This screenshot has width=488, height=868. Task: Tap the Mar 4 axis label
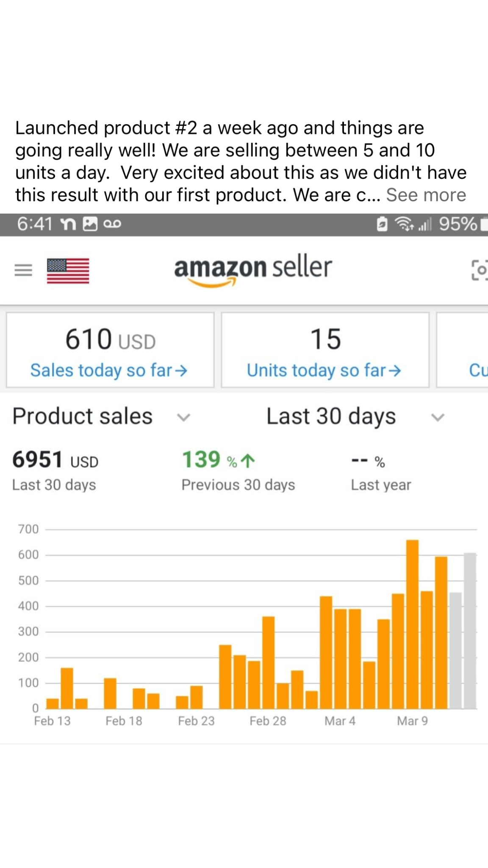[340, 721]
